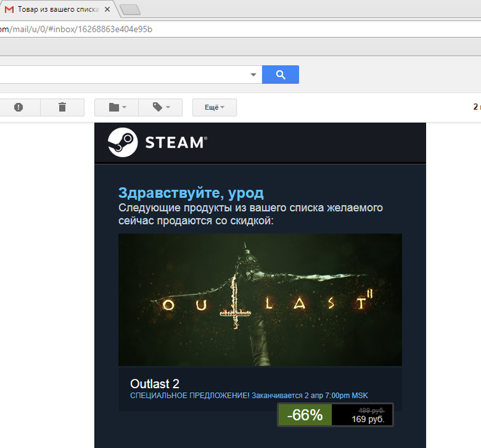Open a new browser tab
The image size is (481, 448).
(129, 10)
